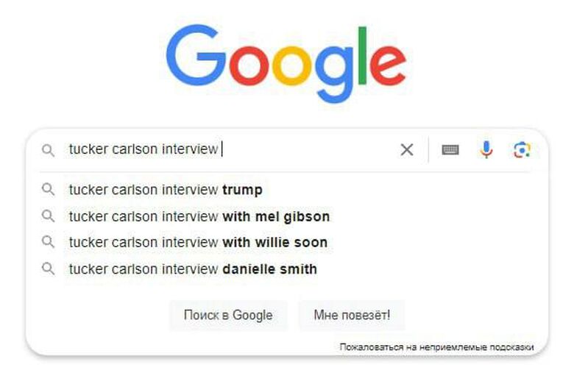Click magnifier icon beside trump suggestion
Image resolution: width=588 pixels, height=384 pixels.
[x=49, y=190]
